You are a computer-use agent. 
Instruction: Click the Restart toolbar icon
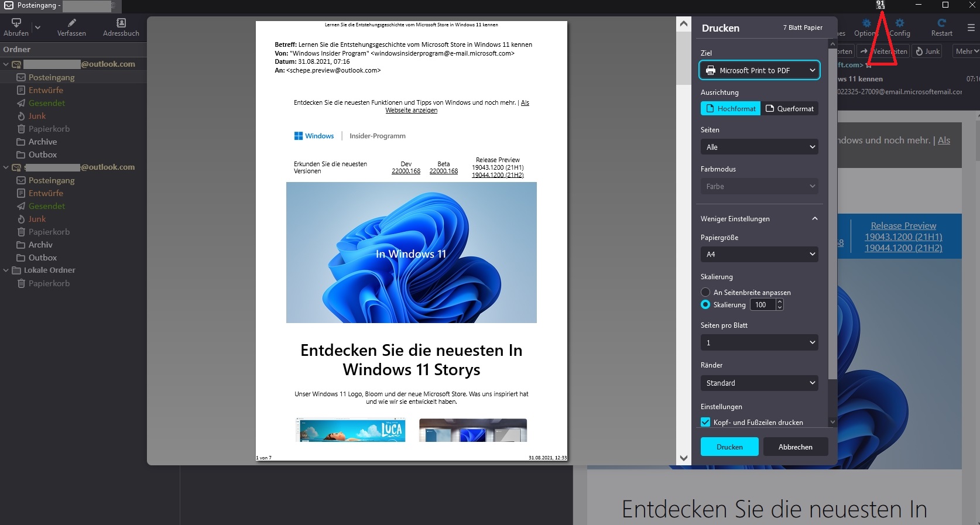coord(941,27)
